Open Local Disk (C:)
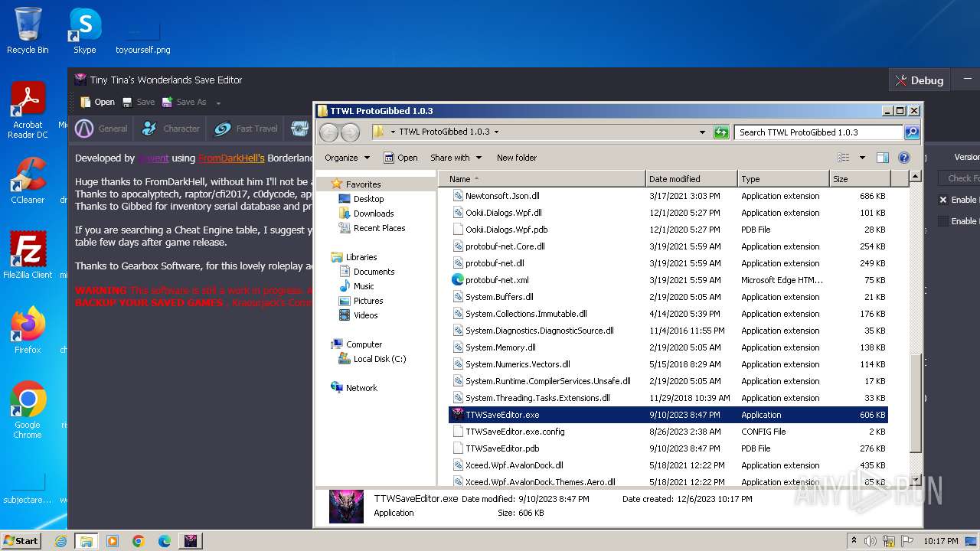 (380, 359)
